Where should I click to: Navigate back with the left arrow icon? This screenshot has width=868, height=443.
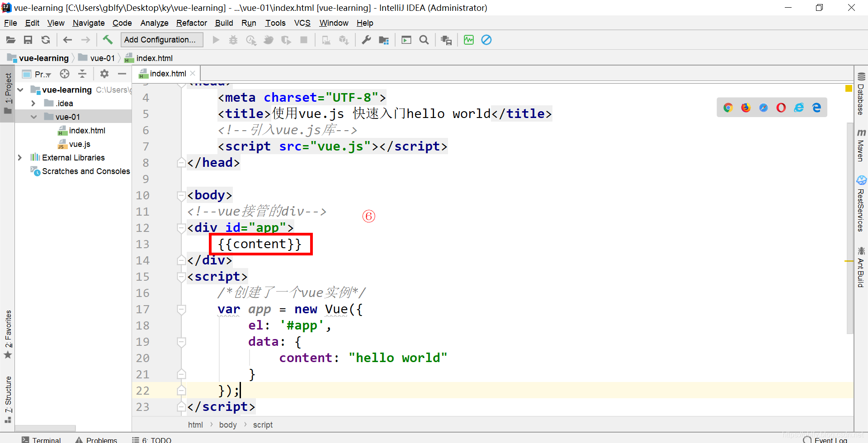(x=68, y=40)
